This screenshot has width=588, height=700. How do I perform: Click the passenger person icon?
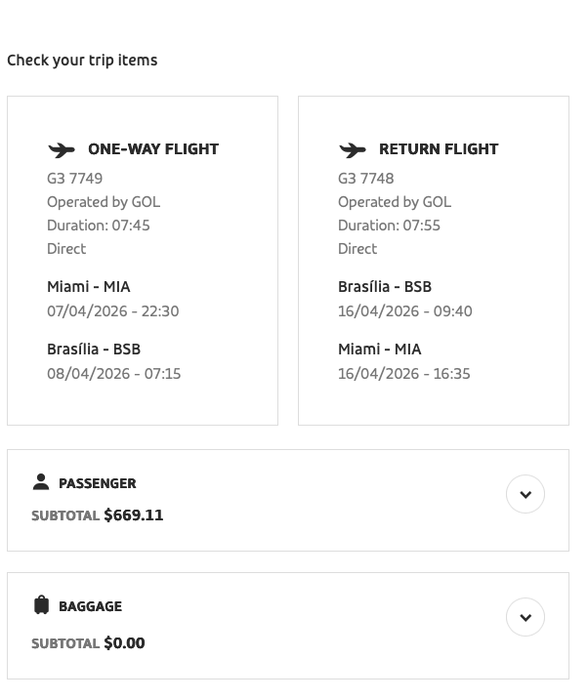click(41, 482)
